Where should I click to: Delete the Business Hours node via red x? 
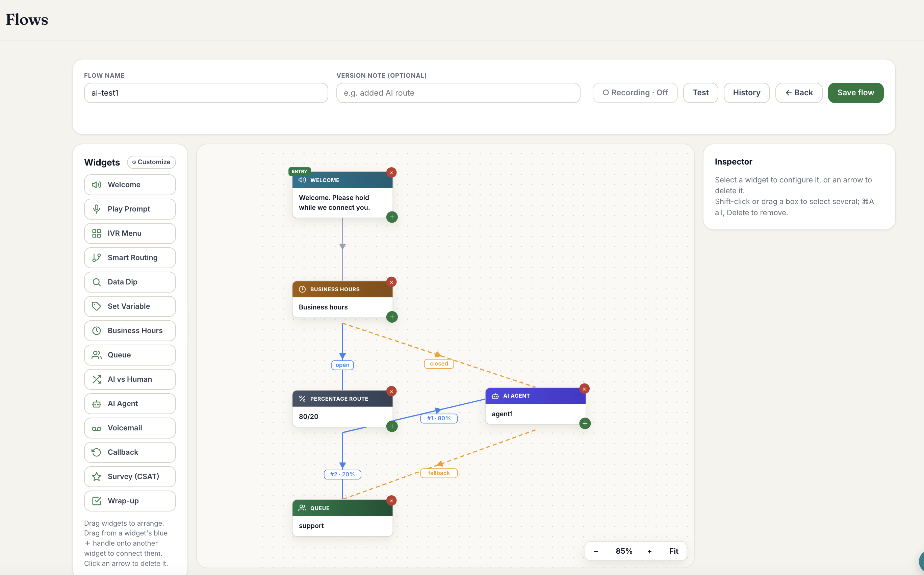391,282
